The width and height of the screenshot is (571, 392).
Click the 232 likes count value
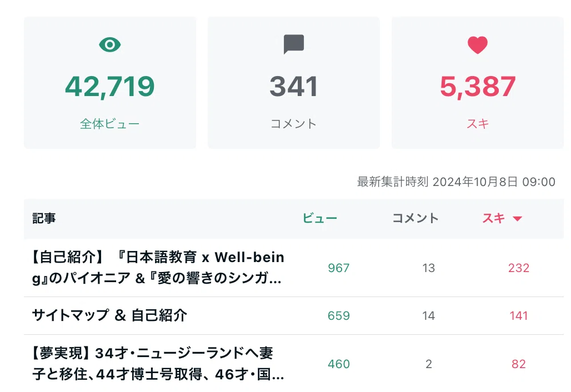click(519, 268)
